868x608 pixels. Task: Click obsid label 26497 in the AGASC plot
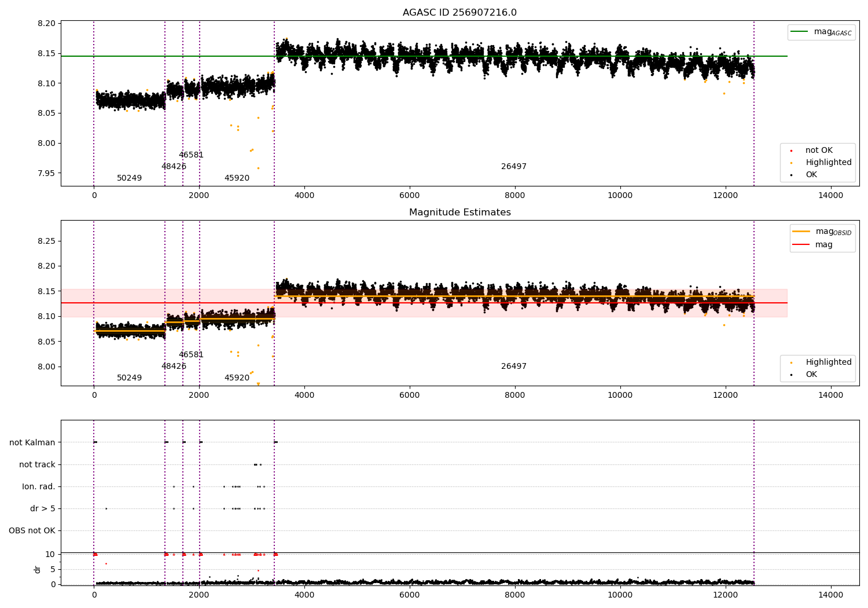point(514,167)
